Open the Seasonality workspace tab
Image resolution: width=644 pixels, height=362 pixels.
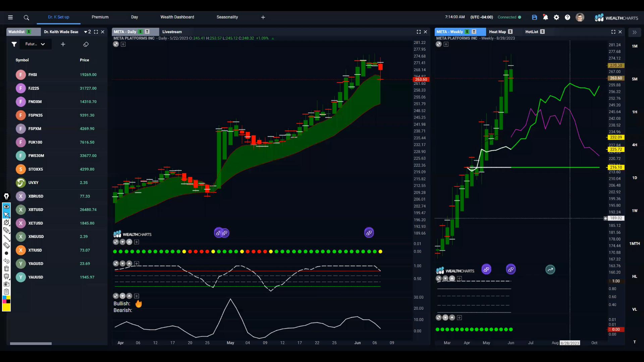click(227, 17)
